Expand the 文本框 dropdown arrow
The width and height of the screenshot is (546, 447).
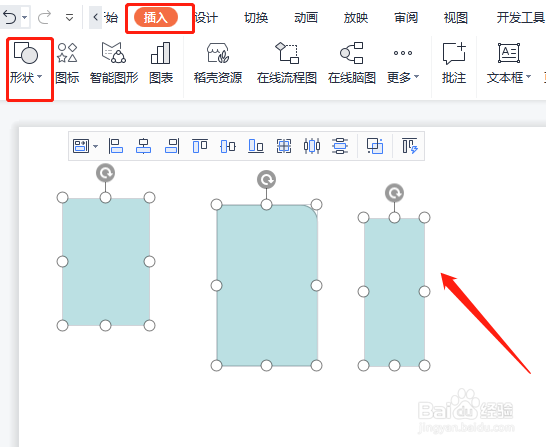click(x=528, y=77)
